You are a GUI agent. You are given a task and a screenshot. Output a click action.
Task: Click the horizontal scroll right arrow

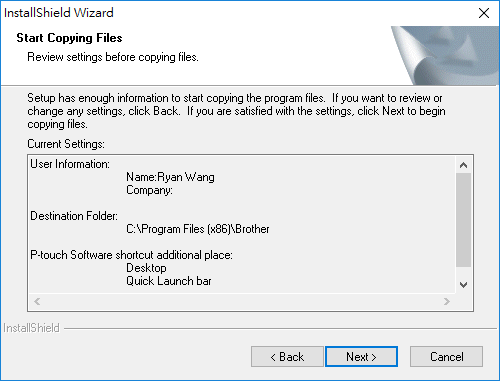pos(447,301)
